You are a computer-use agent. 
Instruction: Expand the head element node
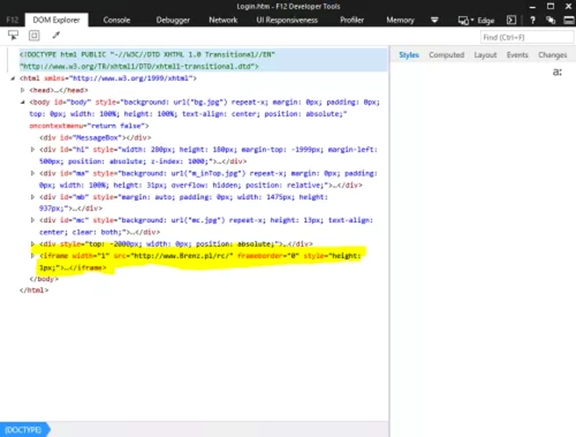point(22,90)
